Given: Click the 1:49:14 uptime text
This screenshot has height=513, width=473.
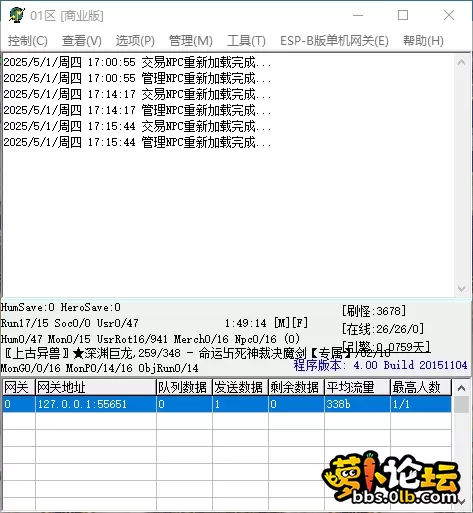Looking at the screenshot, I should pos(246,323).
